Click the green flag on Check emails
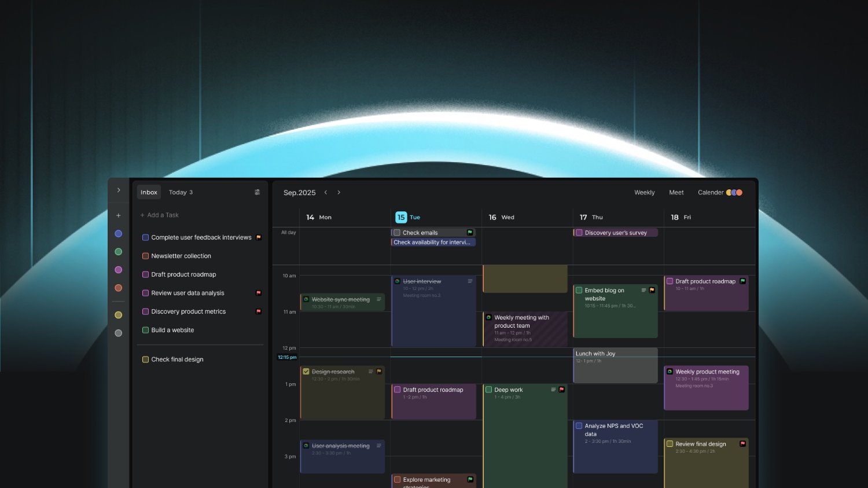This screenshot has height=488, width=868. 470,233
